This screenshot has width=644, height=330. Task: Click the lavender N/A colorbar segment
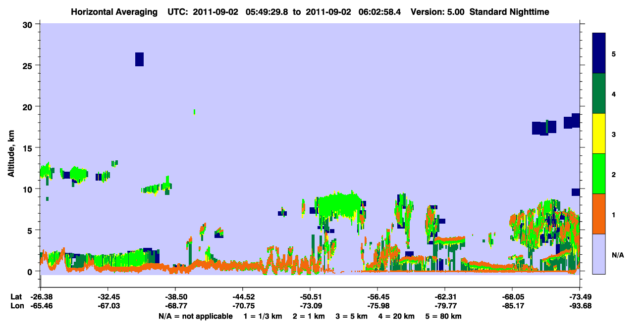point(599,254)
